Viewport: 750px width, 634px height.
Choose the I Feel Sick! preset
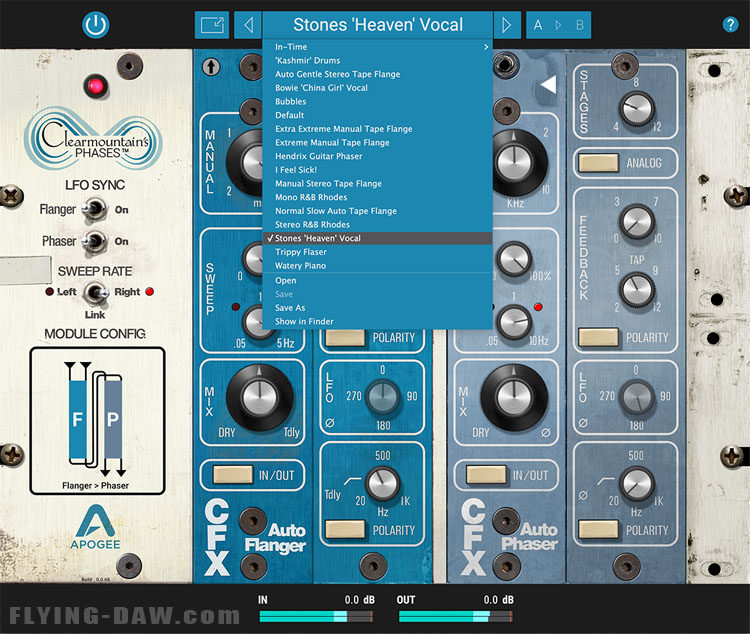pyautogui.click(x=377, y=170)
